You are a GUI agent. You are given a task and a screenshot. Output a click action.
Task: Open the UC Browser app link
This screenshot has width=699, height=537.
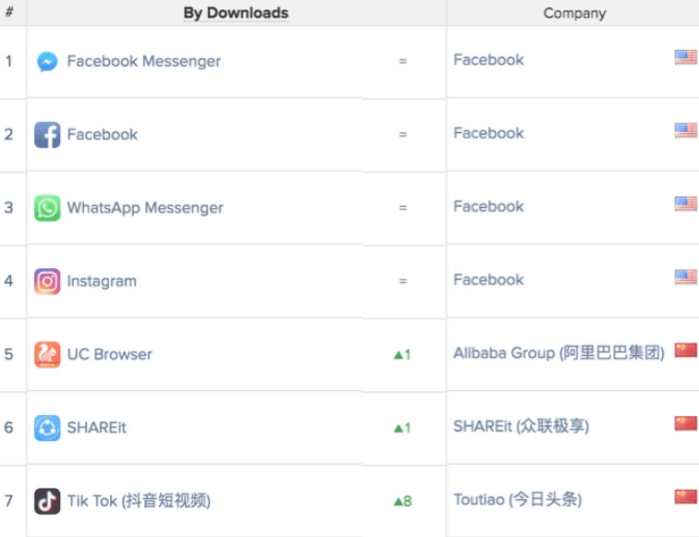pos(109,354)
